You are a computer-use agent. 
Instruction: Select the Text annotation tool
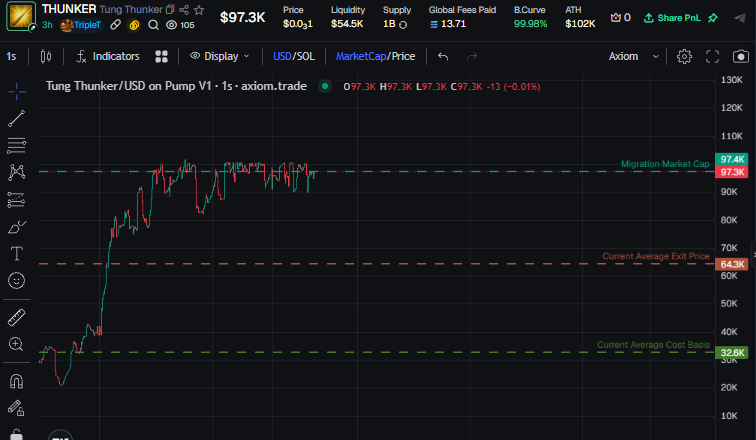16,253
